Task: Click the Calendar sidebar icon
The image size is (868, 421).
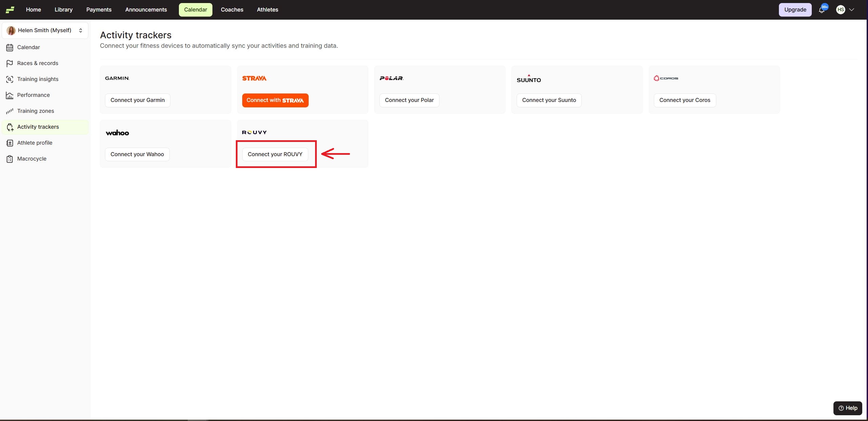Action: pos(9,47)
